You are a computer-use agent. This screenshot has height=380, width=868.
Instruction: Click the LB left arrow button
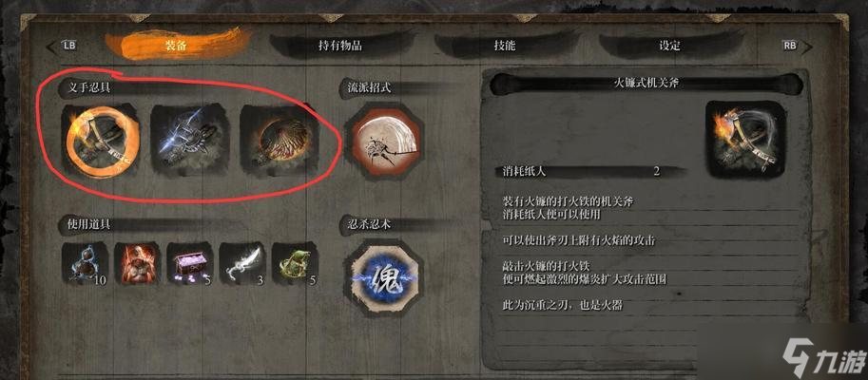(62, 47)
